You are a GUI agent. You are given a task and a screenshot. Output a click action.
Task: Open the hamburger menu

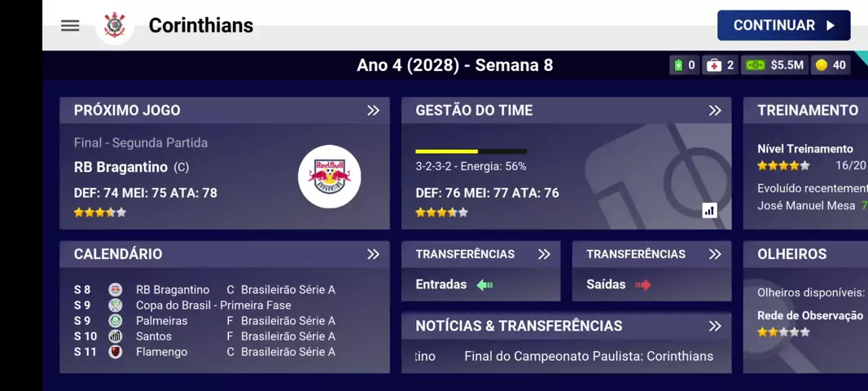click(x=70, y=25)
